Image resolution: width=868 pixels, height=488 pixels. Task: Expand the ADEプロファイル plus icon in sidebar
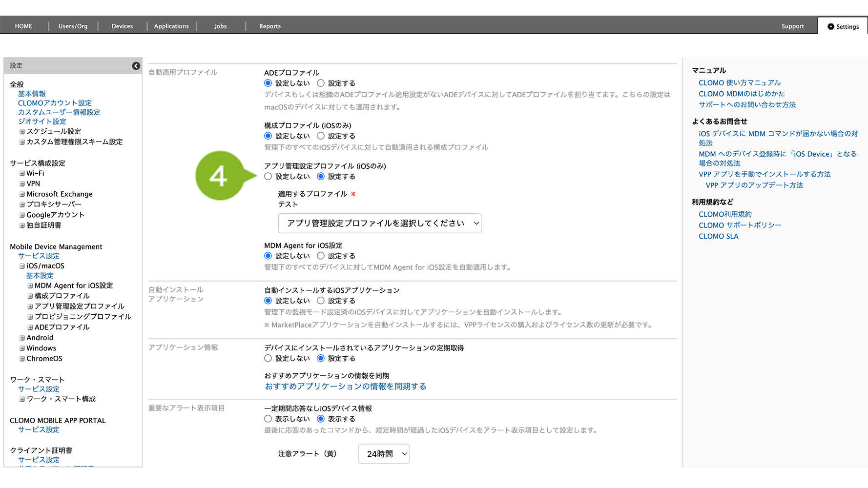point(30,327)
